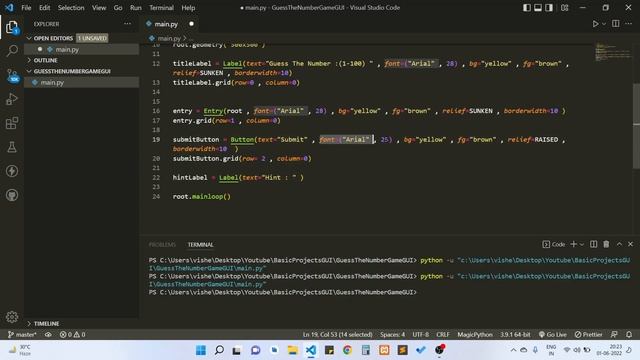Split the editor right
This screenshot has width=640, height=360.
click(616, 24)
